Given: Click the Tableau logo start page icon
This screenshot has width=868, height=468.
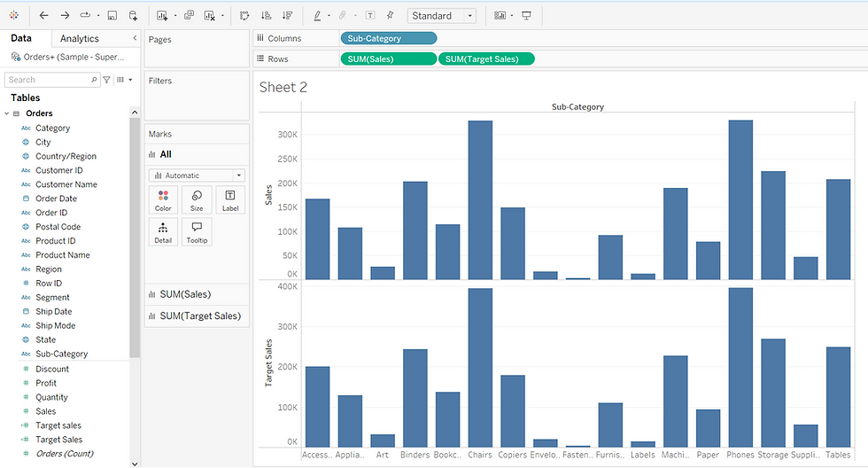Looking at the screenshot, I should tap(14, 15).
